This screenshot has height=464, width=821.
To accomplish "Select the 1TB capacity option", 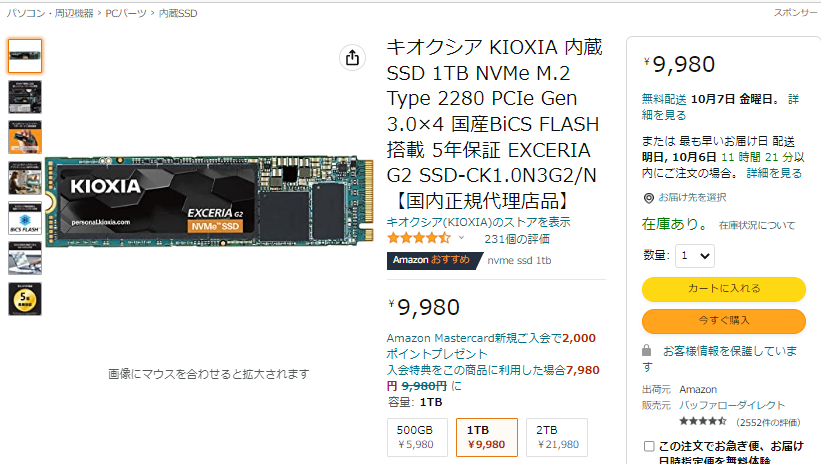I will point(487,437).
